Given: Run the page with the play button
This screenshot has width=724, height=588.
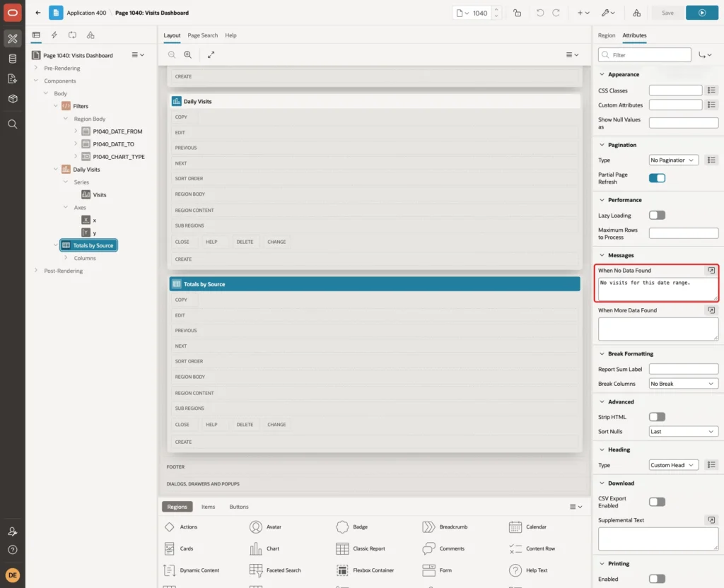Looking at the screenshot, I should tap(702, 13).
